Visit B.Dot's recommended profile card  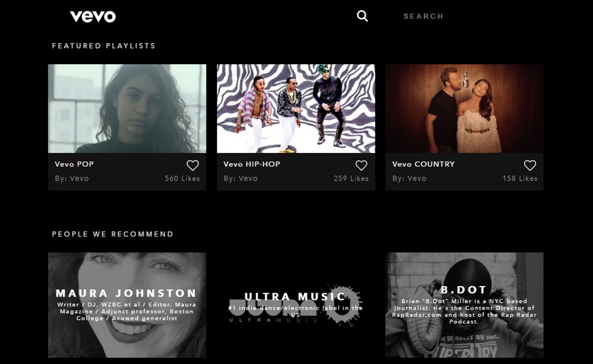pos(464,305)
